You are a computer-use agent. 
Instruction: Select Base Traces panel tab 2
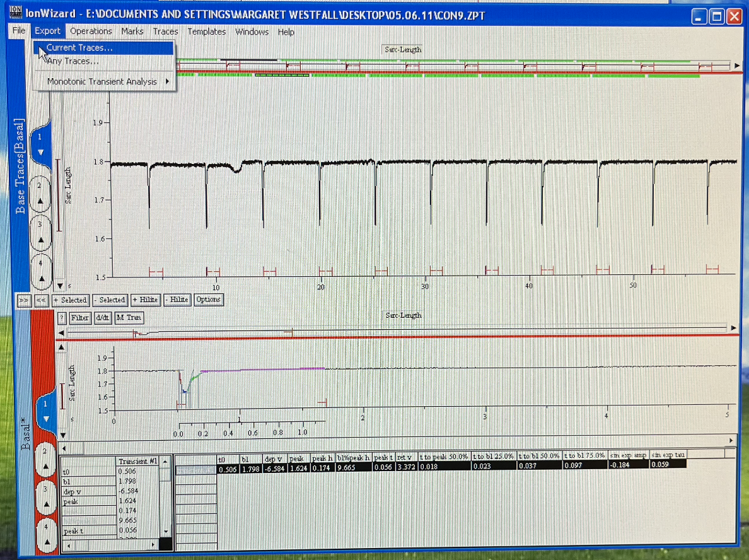pyautogui.click(x=39, y=192)
